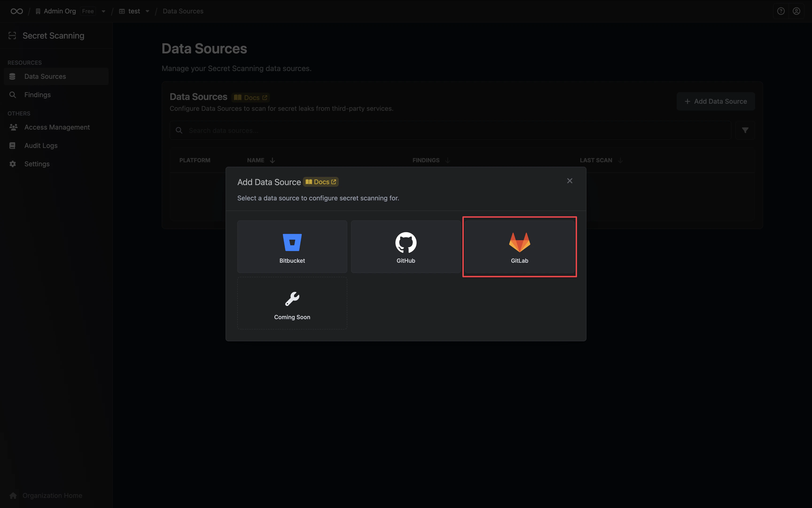Go to Organization Home
812x508 pixels.
tap(52, 495)
